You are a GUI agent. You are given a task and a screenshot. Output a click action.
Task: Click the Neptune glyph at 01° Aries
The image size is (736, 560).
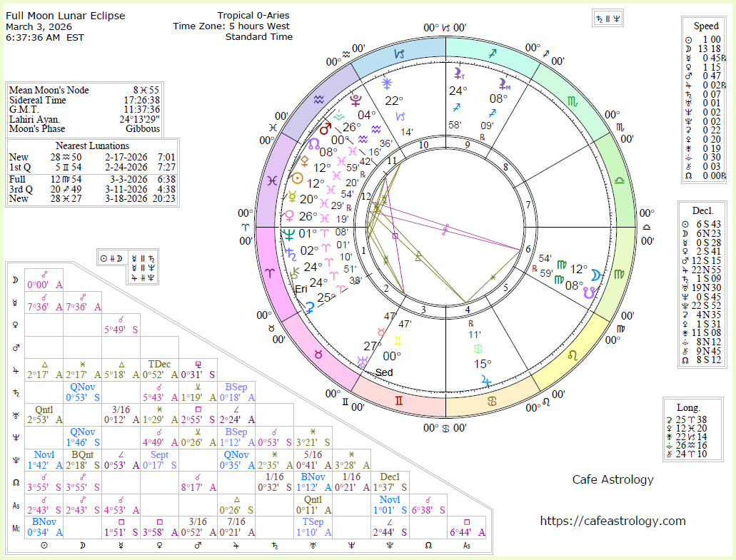pos(289,233)
